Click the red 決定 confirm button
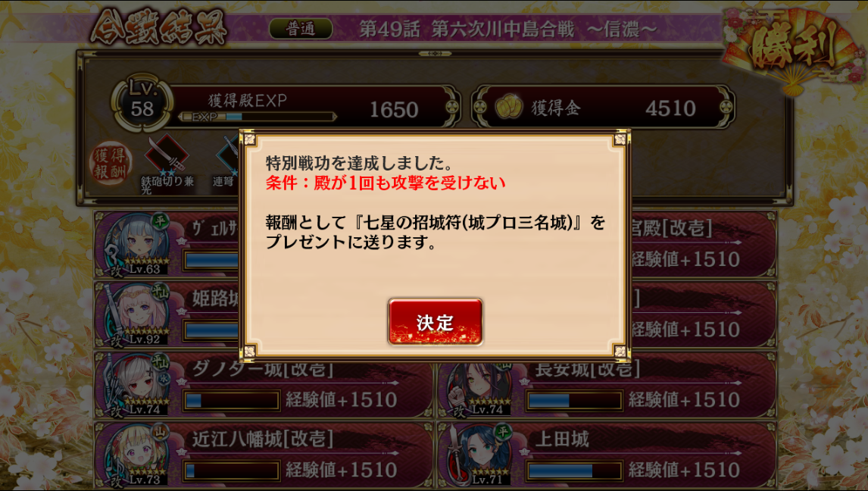 tap(435, 321)
